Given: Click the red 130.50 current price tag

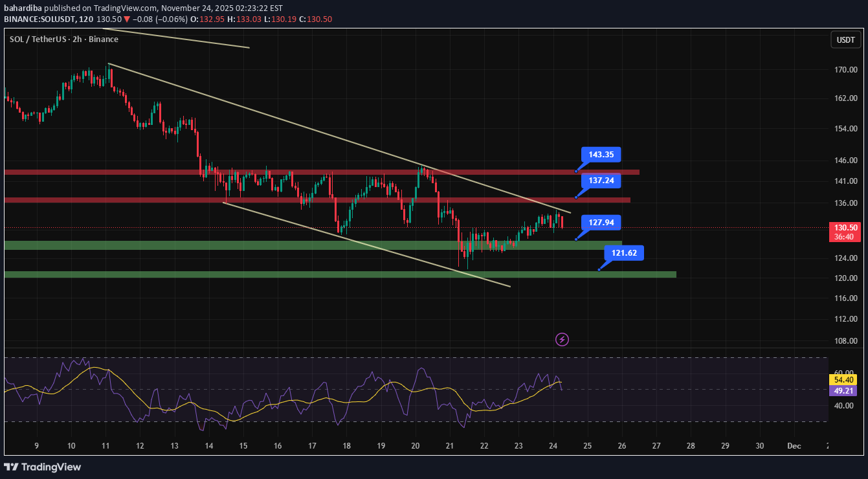Looking at the screenshot, I should click(845, 228).
